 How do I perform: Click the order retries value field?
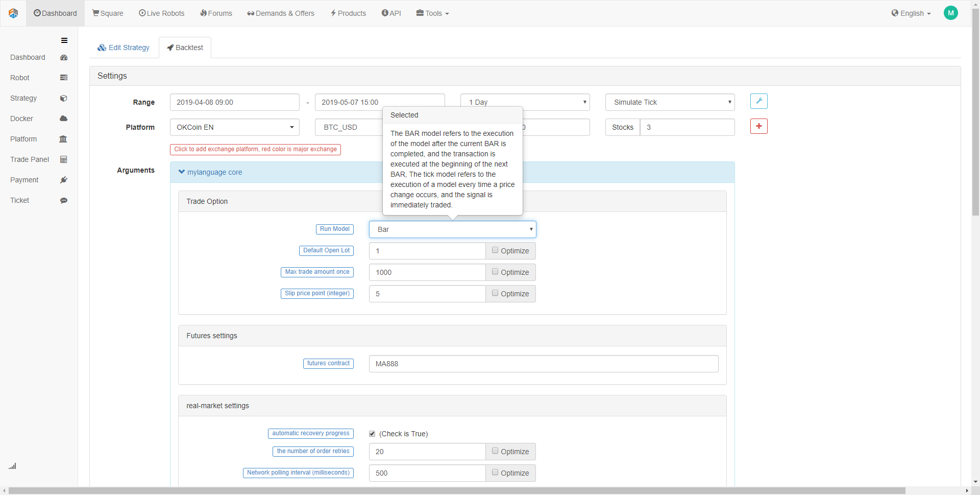point(427,452)
